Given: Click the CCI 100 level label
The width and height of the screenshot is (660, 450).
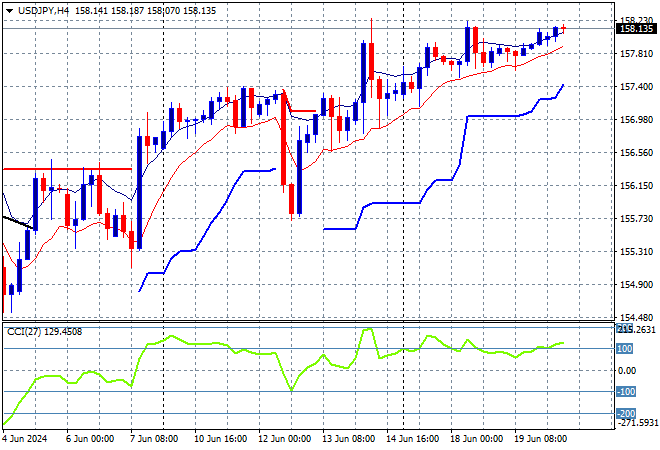Looking at the screenshot, I should point(625,349).
